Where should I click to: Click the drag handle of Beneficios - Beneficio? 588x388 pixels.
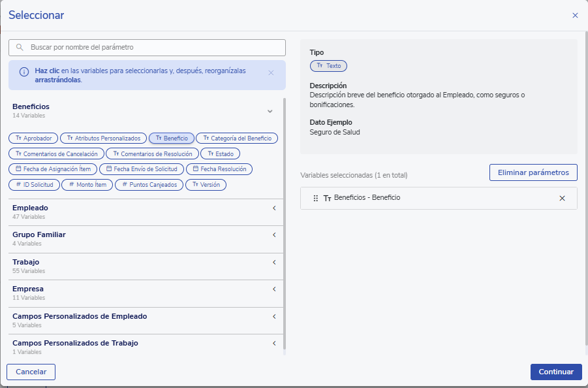point(316,198)
